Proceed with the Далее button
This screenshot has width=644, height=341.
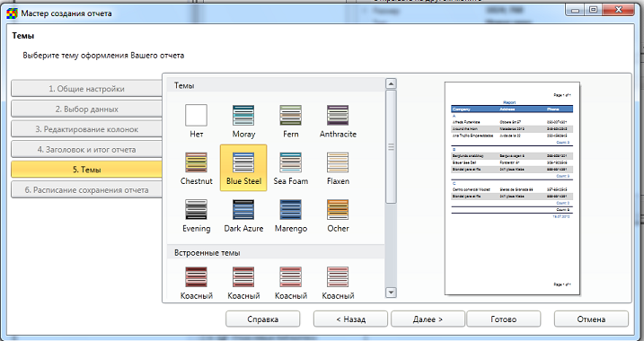click(428, 319)
